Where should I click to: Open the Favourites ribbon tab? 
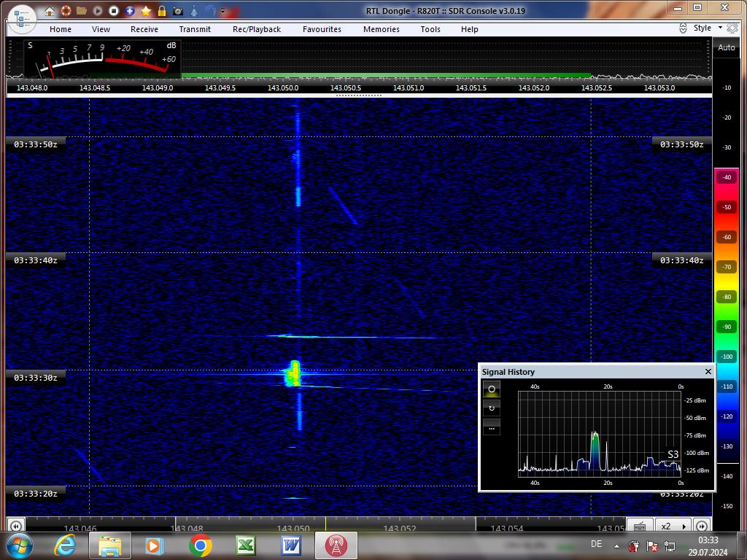[x=322, y=29]
